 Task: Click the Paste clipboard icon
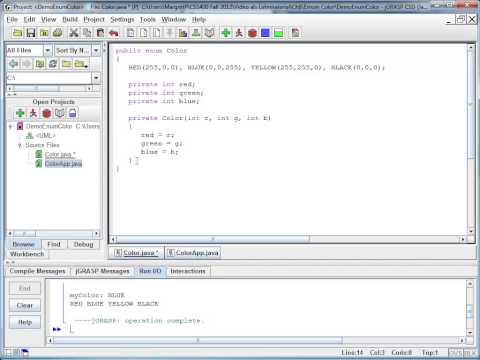click(100, 33)
